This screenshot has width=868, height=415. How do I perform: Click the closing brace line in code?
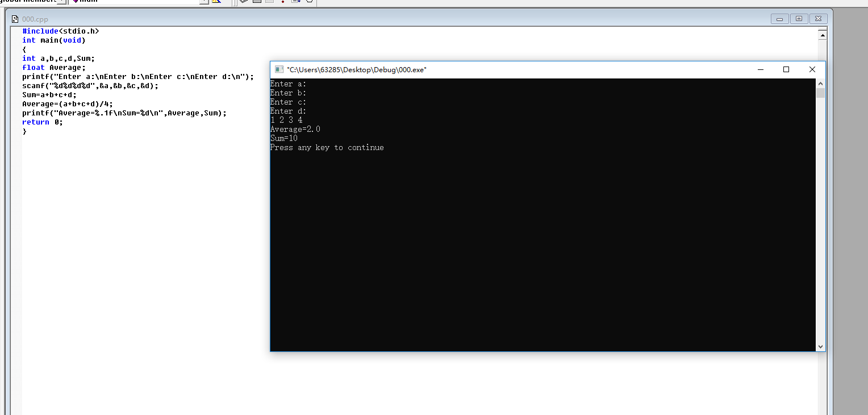24,131
